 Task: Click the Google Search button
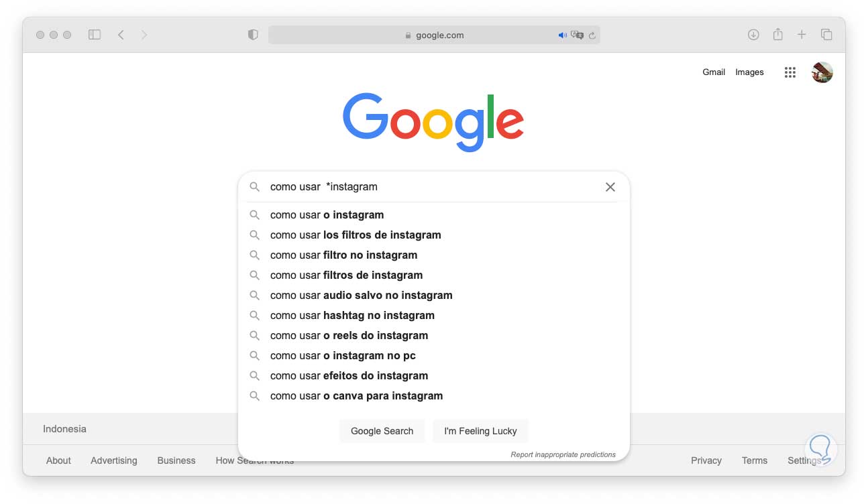tap(382, 431)
